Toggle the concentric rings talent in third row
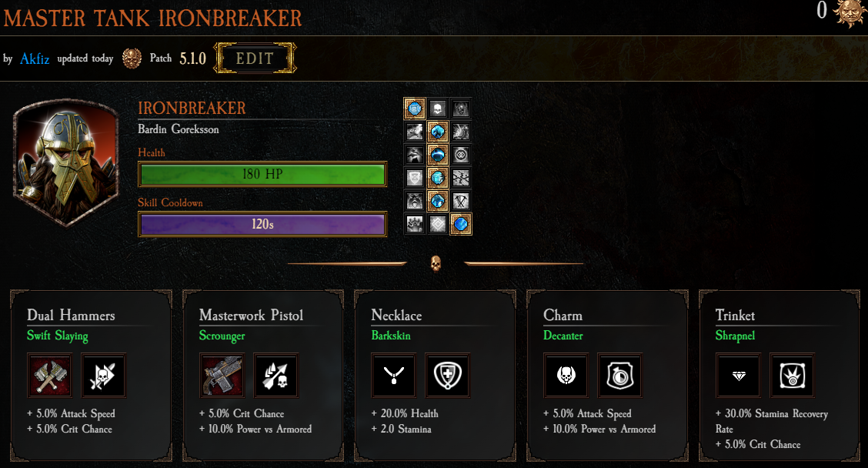The width and height of the screenshot is (868, 468). click(461, 155)
